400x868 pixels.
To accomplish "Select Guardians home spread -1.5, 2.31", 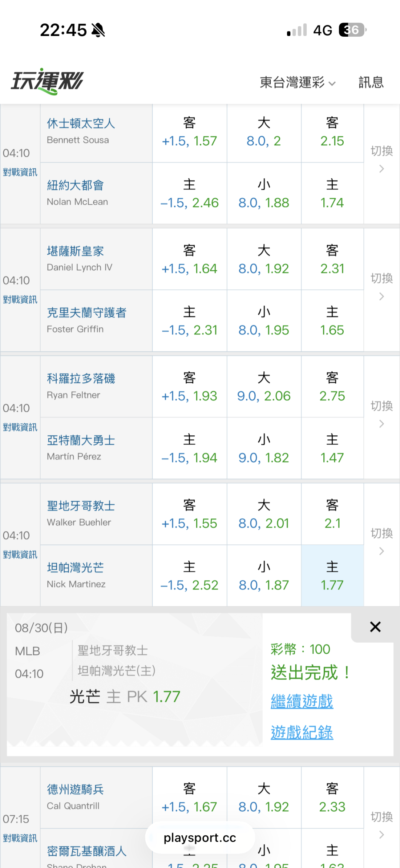I will (x=190, y=321).
